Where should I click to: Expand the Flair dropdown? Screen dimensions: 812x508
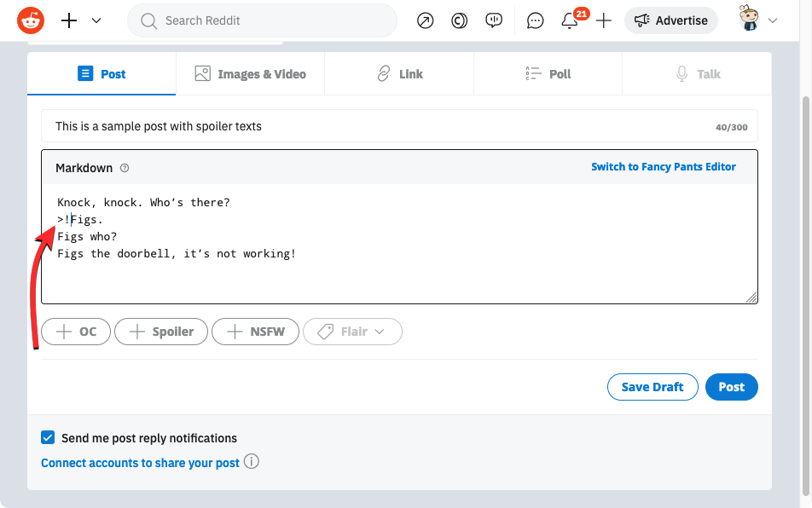[352, 332]
